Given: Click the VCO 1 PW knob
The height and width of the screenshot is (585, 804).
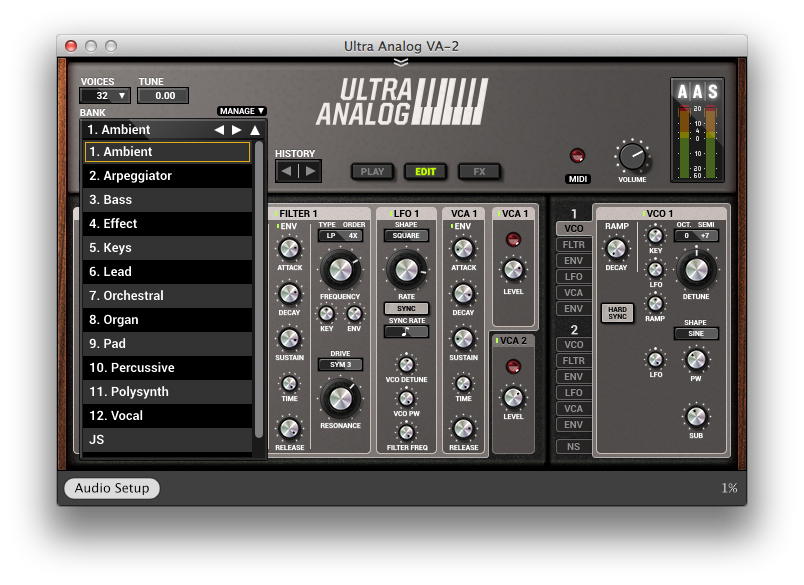Looking at the screenshot, I should tap(696, 360).
